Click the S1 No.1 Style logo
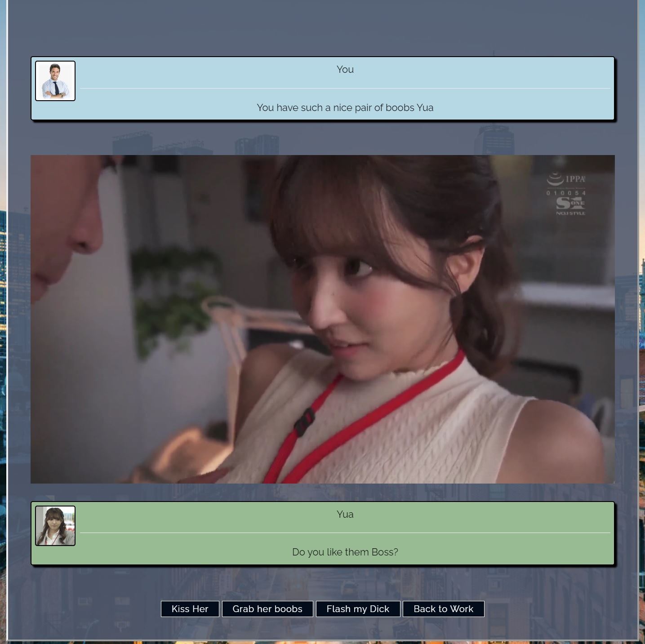 coord(570,205)
